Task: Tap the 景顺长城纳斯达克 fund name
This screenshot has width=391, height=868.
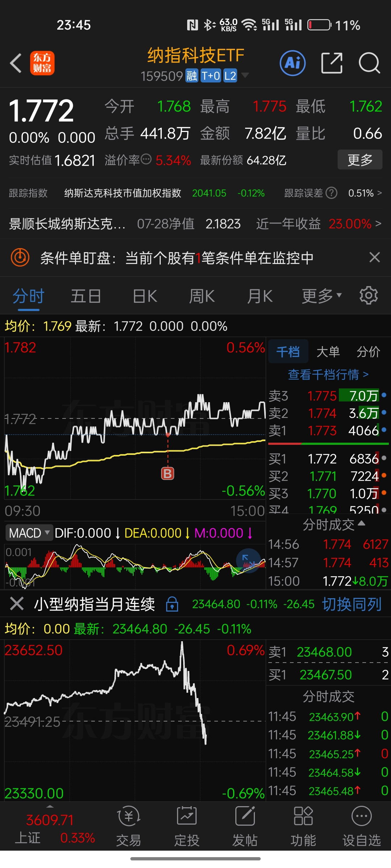Action: pos(67,224)
